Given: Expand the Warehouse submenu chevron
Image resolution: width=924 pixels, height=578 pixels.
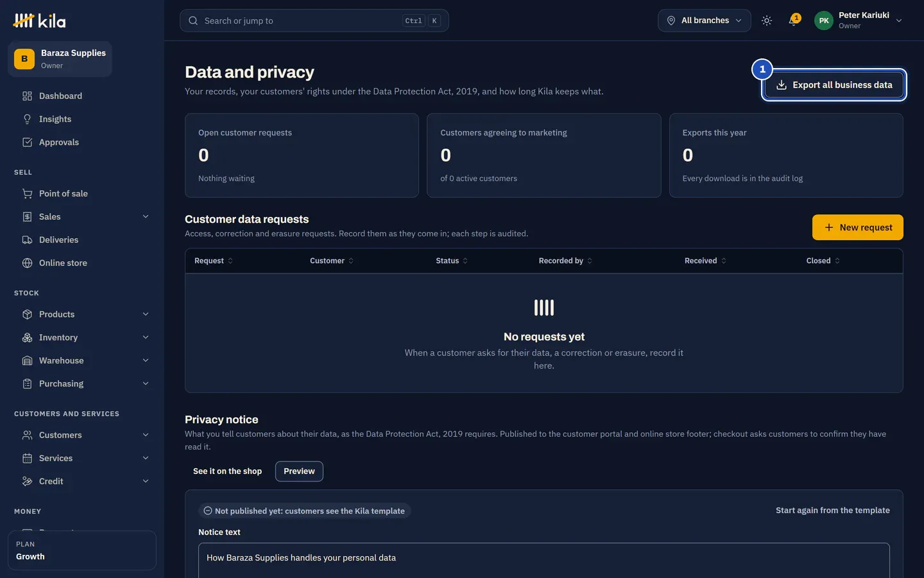Looking at the screenshot, I should [146, 360].
